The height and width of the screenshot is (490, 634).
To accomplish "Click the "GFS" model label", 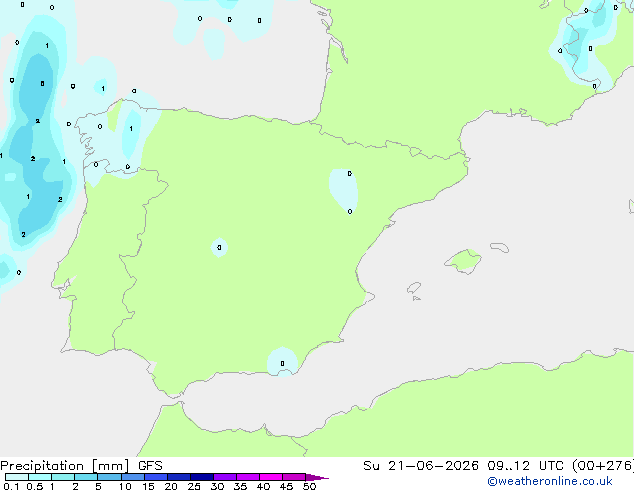I will pyautogui.click(x=150, y=466).
